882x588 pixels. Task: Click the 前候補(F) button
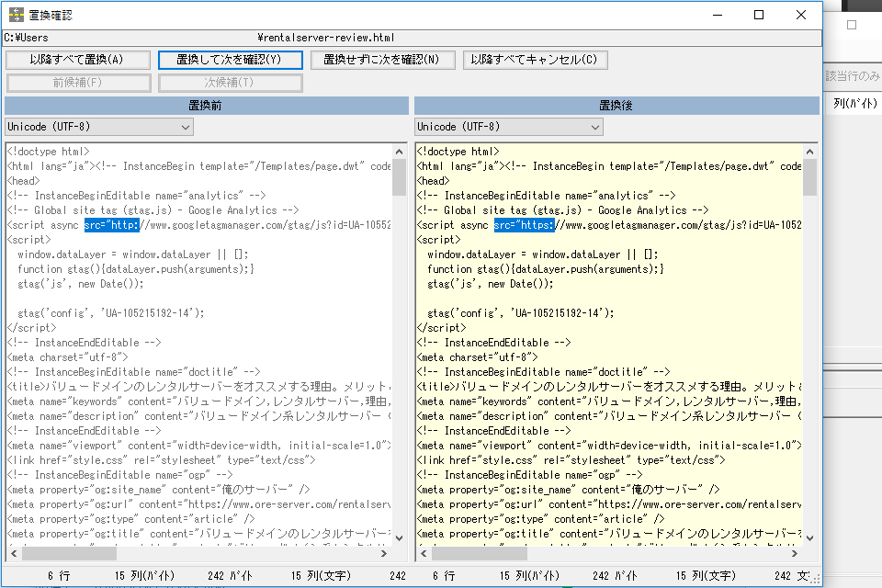(x=78, y=83)
